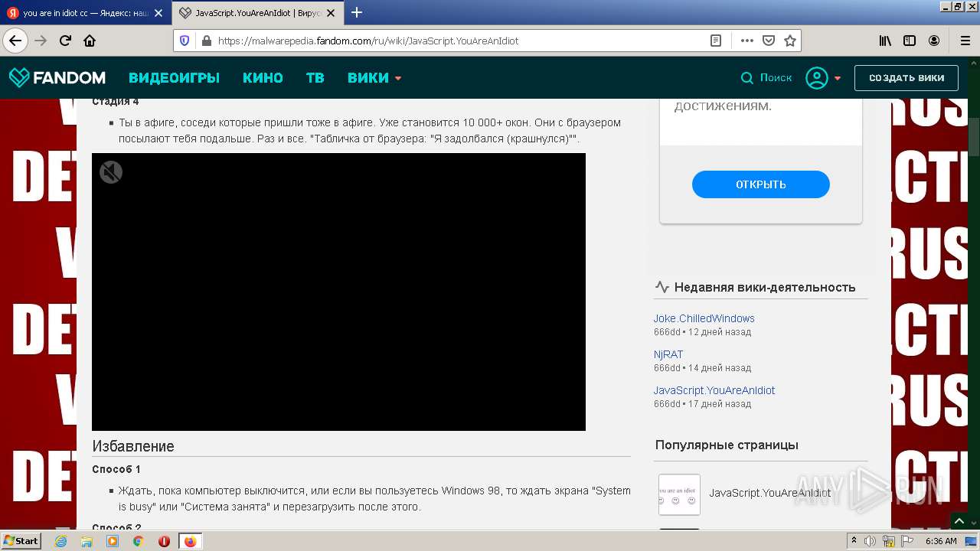Image resolution: width=980 pixels, height=551 pixels.
Task: Reload the current page
Action: [66, 41]
